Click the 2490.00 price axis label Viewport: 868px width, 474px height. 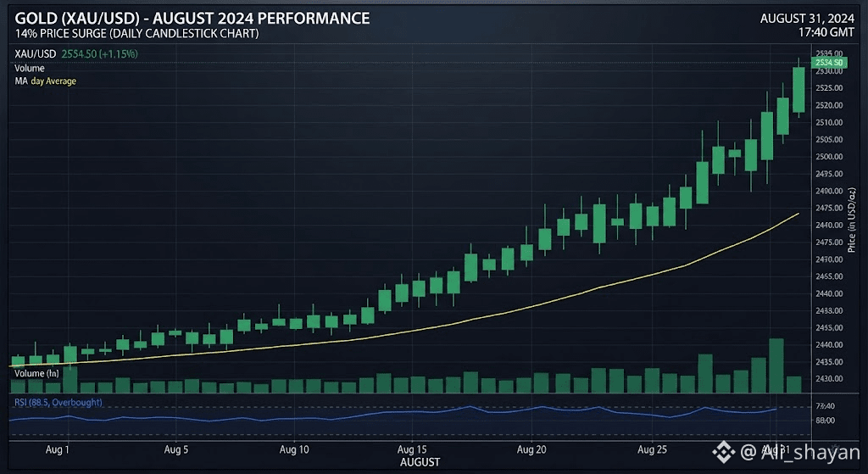(829, 191)
